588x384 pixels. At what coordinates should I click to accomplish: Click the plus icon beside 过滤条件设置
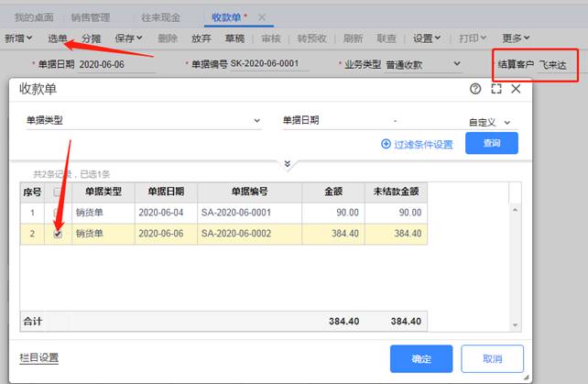pyautogui.click(x=386, y=144)
